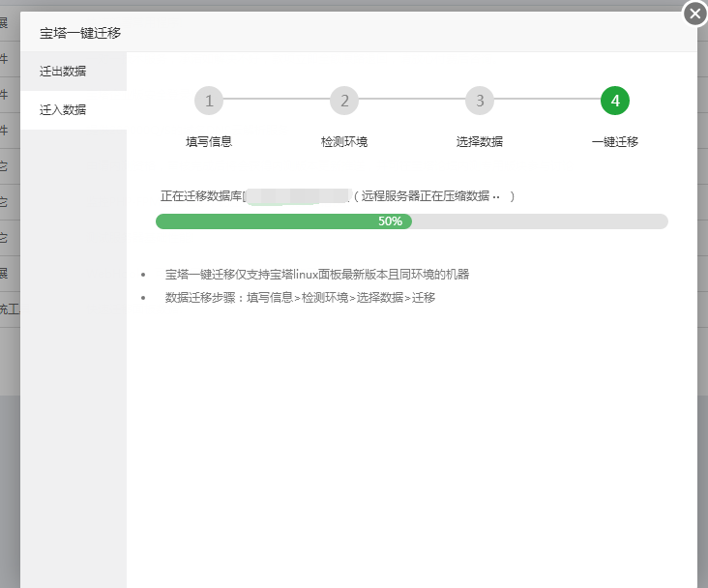
Task: Close the 宝塔一键迁移 dialog
Action: coord(694,14)
